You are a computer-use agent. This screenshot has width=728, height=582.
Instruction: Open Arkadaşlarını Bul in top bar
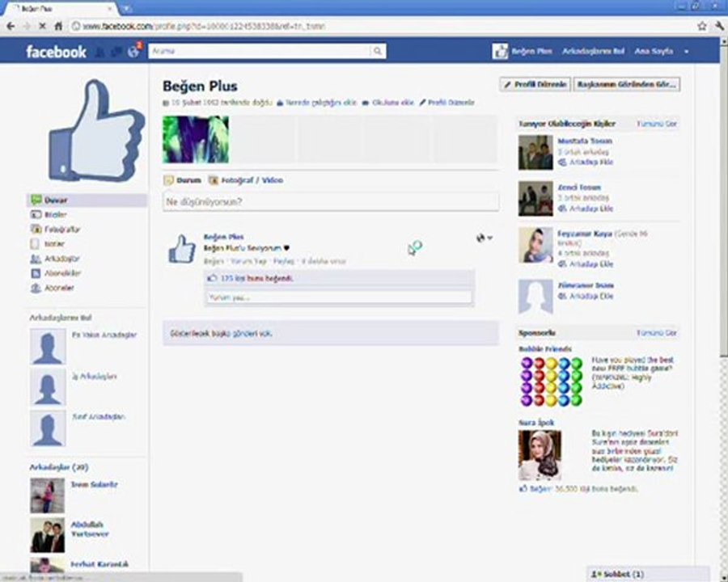593,51
